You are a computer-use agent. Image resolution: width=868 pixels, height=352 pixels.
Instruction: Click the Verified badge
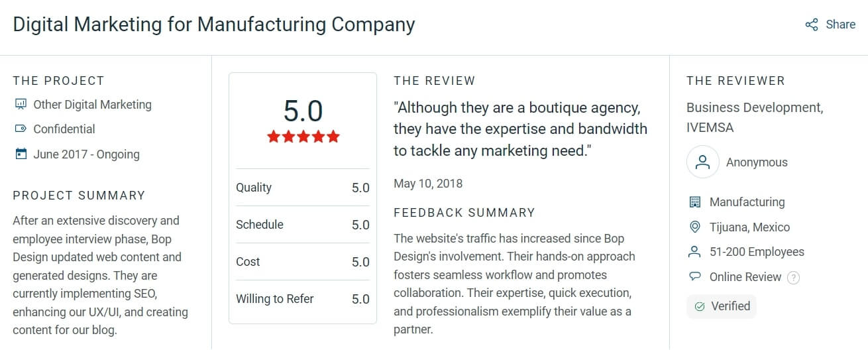pyautogui.click(x=722, y=306)
